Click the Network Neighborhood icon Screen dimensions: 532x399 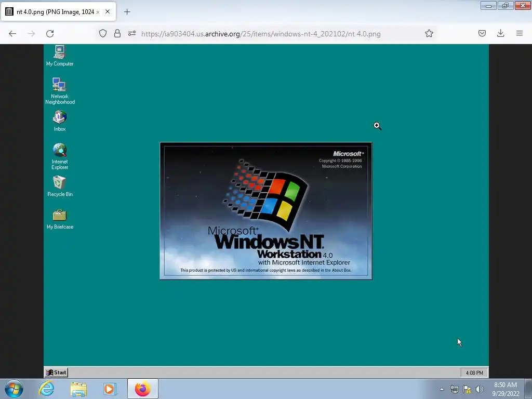[x=60, y=91]
